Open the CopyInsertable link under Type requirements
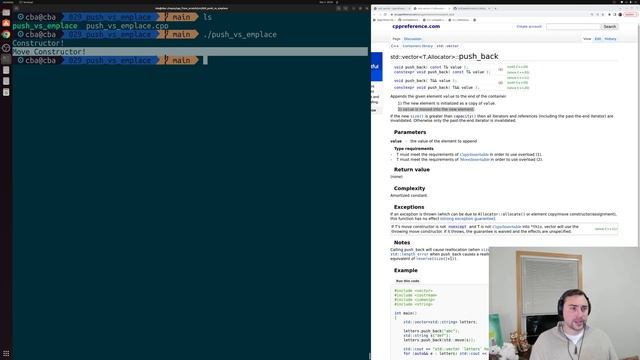 [x=474, y=155]
